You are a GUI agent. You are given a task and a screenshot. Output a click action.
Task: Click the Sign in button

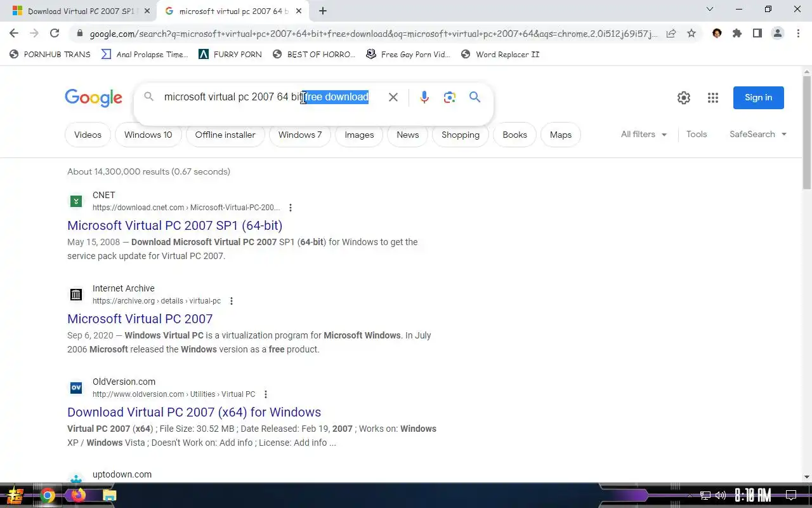coord(759,98)
